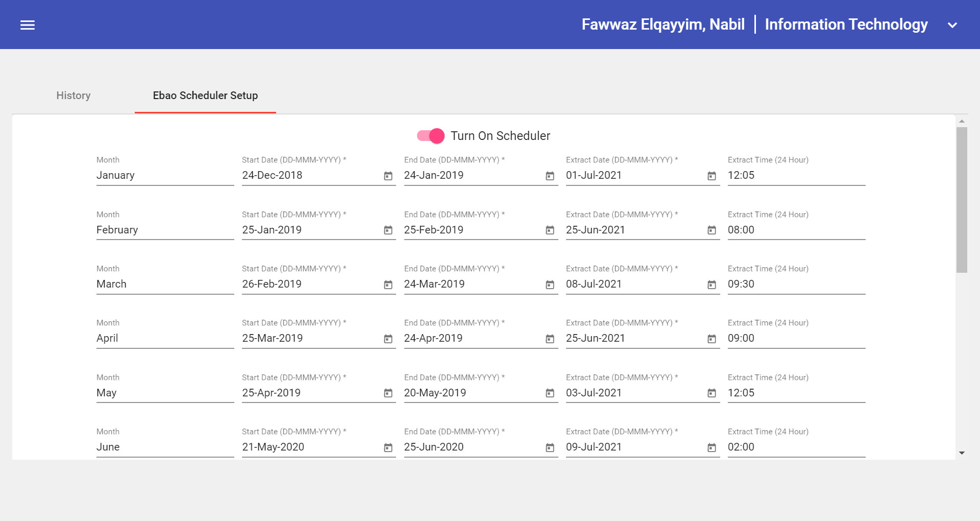Open calendar picker for April Extract Date
The width and height of the screenshot is (980, 521).
[711, 338]
